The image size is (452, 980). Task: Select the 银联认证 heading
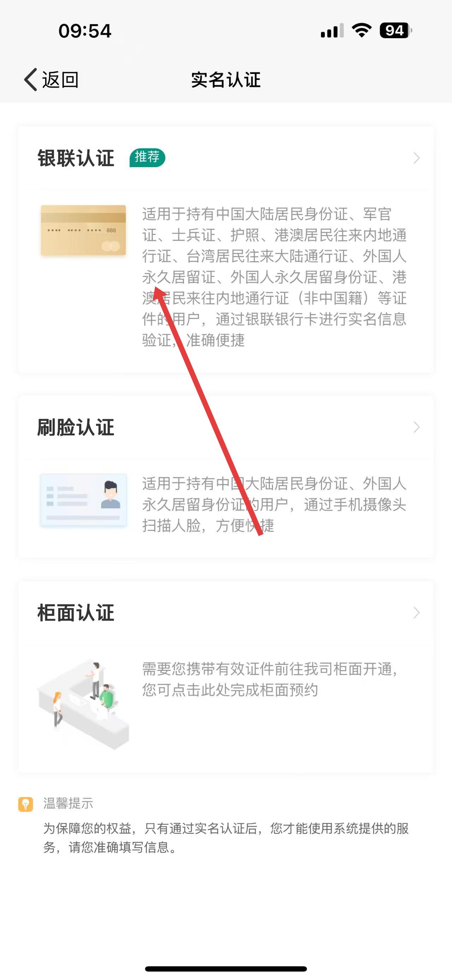point(76,158)
